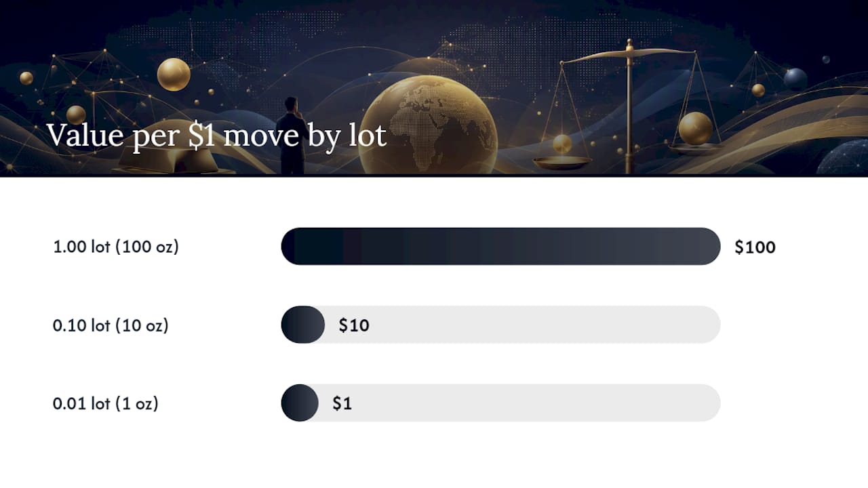Select the 0.01 lot (1 oz) label
This screenshot has height=488, width=868.
105,403
